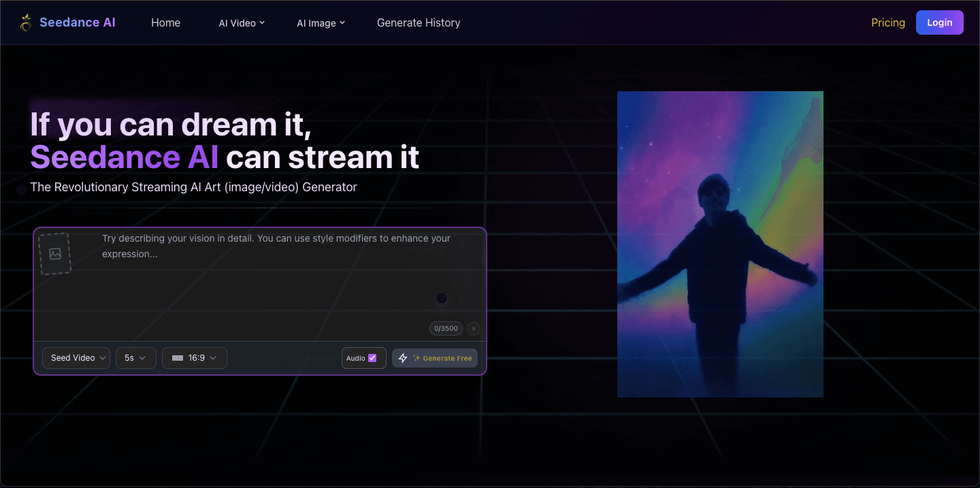Click the Seedance AI logo icon
The image size is (980, 488).
coord(26,22)
